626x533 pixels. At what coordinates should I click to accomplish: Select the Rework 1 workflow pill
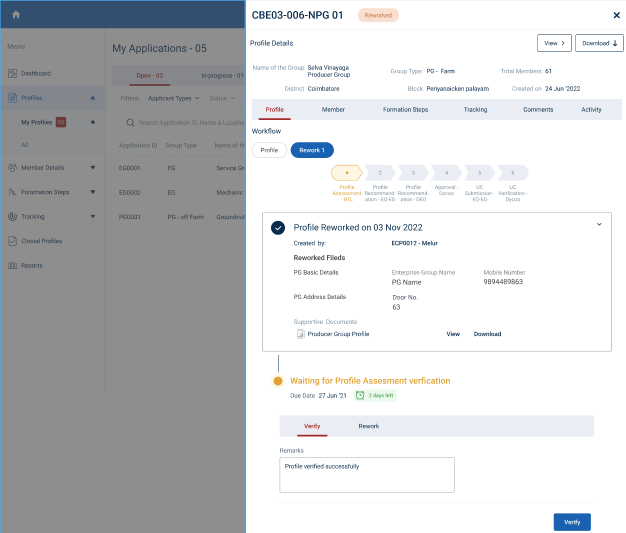[311, 150]
